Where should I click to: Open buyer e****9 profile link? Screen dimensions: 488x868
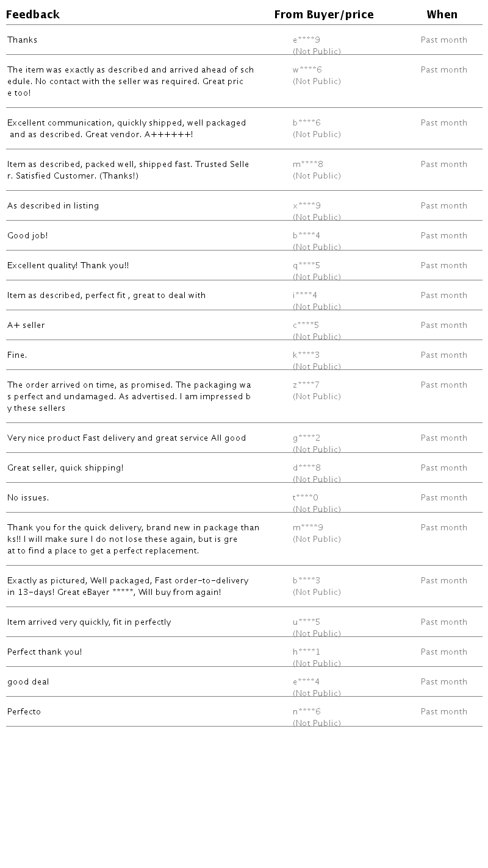pos(306,40)
